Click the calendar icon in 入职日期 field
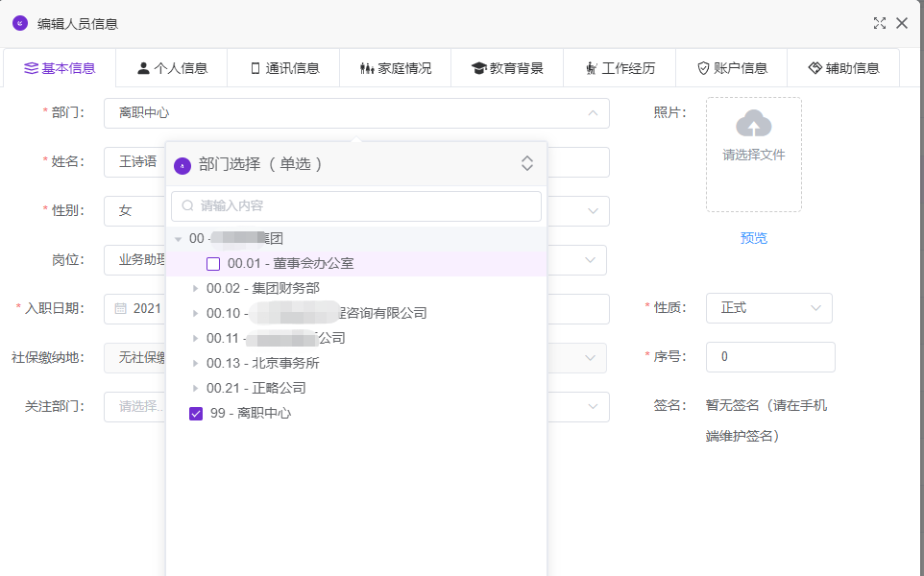 [x=121, y=309]
